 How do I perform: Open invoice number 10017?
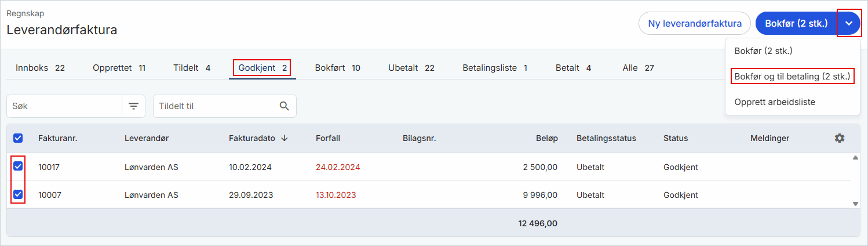pyautogui.click(x=49, y=167)
